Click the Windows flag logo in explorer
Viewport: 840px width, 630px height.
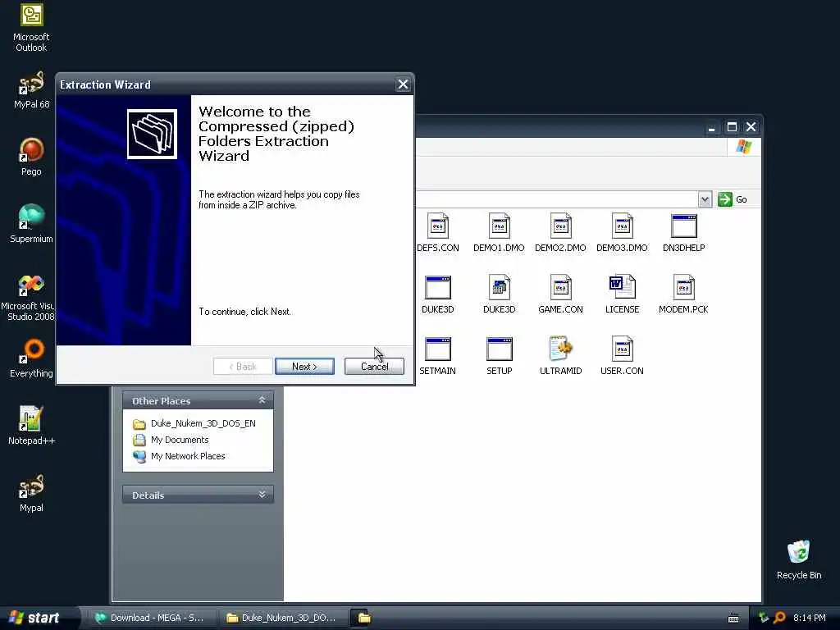pyautogui.click(x=743, y=146)
